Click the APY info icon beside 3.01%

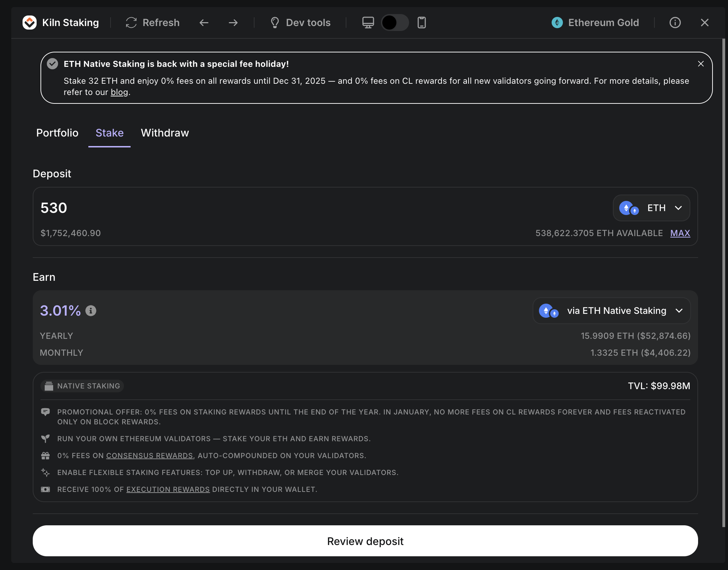91,311
